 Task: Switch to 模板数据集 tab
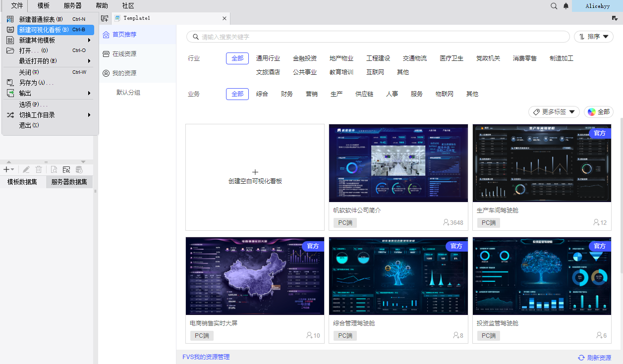tap(22, 182)
